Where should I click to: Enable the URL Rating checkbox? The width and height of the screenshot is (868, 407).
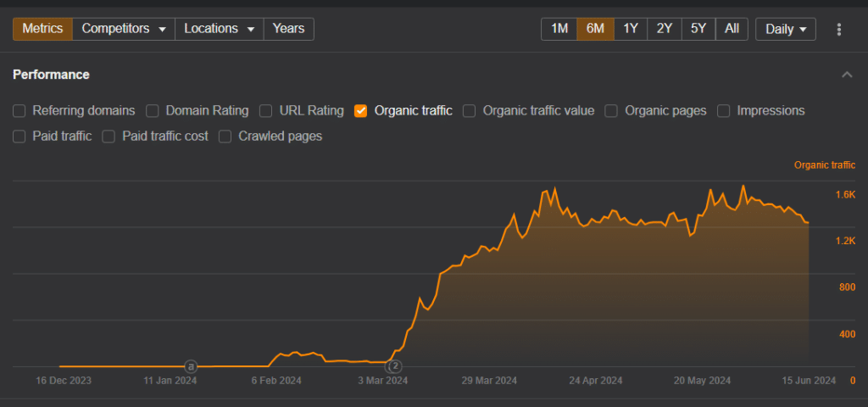pyautogui.click(x=265, y=110)
